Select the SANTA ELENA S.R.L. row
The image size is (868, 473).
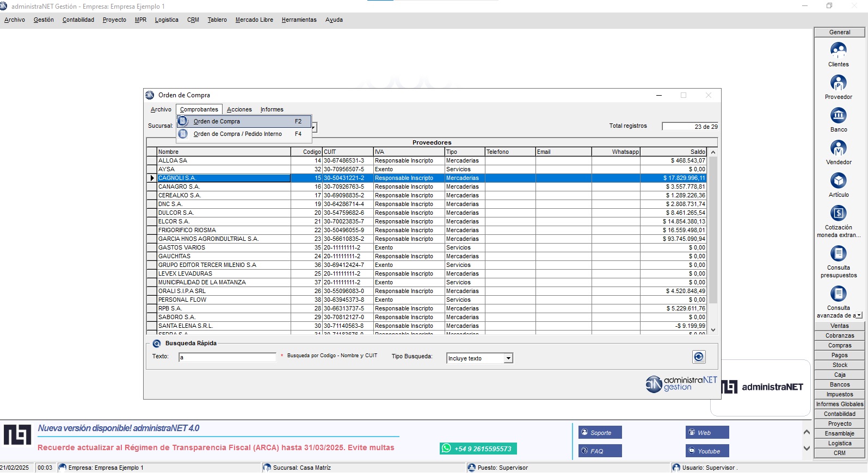pyautogui.click(x=427, y=326)
